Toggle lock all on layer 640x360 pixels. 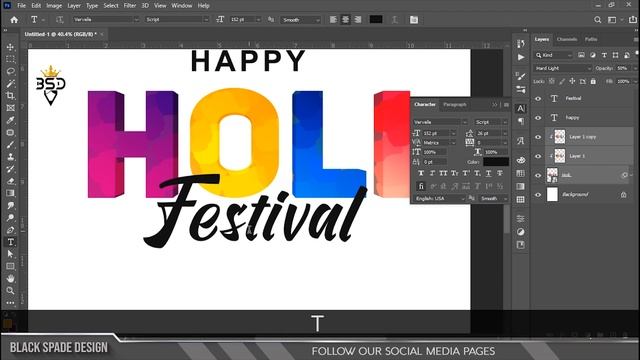coord(593,81)
